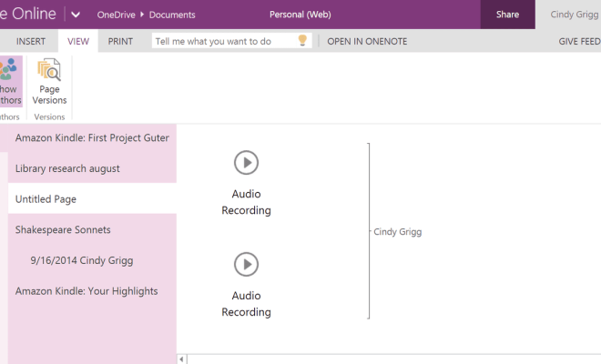The height and width of the screenshot is (364, 601).
Task: Open the Cindy Grigg account menu
Action: (574, 15)
